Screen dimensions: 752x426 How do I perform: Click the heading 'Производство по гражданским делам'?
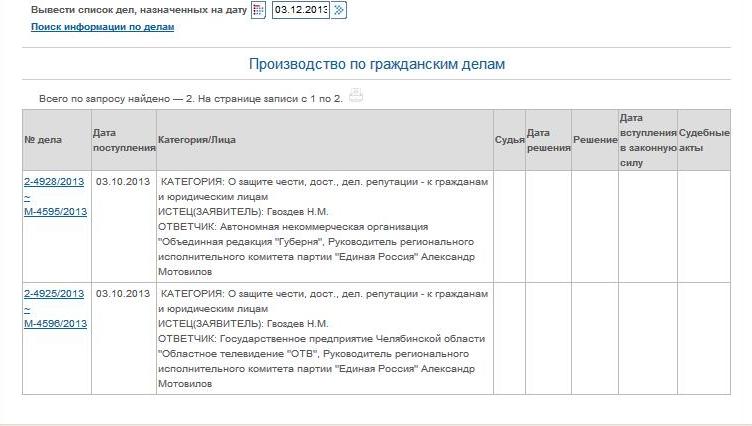[x=377, y=64]
